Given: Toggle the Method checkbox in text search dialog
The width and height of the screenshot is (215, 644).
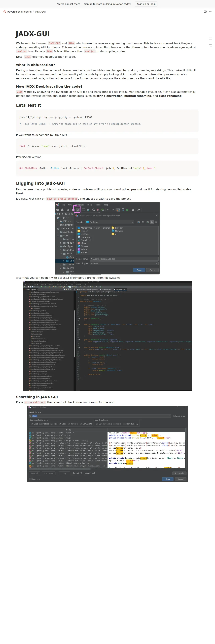Looking at the screenshot, I should pyautogui.click(x=41, y=424).
